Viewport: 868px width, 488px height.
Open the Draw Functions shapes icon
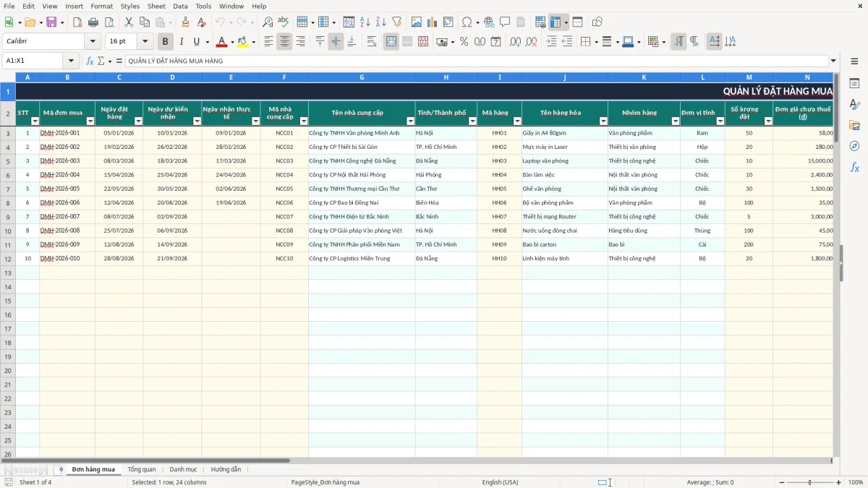pos(597,22)
